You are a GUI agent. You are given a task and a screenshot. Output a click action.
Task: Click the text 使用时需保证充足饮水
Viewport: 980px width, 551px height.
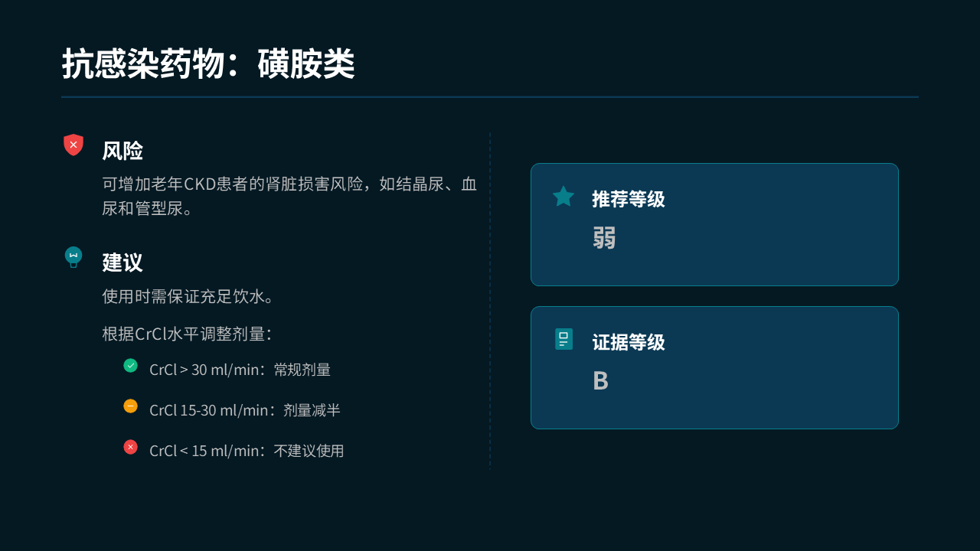pyautogui.click(x=188, y=296)
